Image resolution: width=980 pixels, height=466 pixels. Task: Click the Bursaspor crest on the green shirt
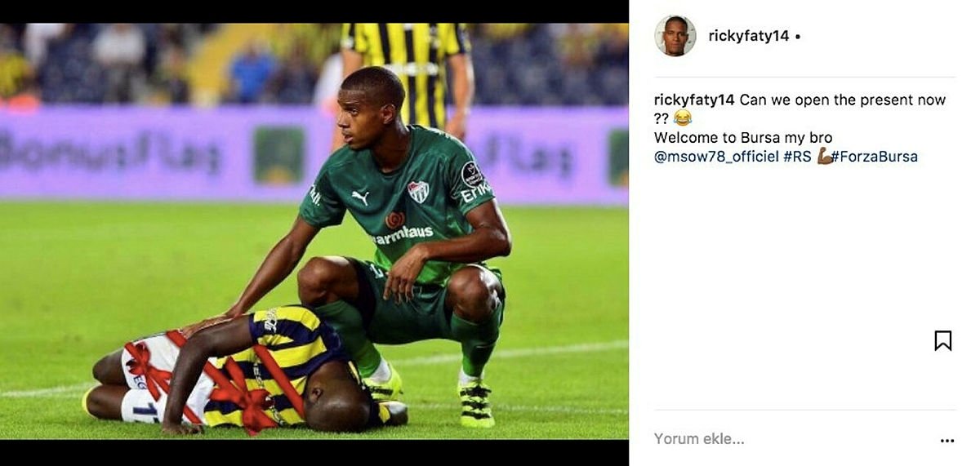[x=418, y=192]
